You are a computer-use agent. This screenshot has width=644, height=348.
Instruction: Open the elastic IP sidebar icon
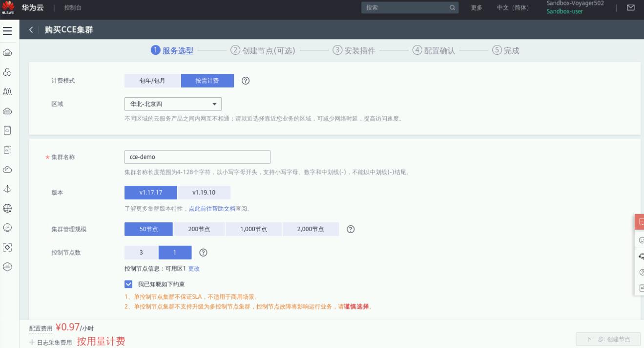coord(7,227)
